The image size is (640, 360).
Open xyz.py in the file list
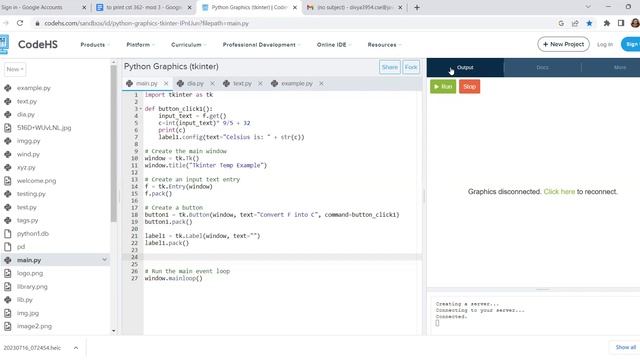click(26, 167)
